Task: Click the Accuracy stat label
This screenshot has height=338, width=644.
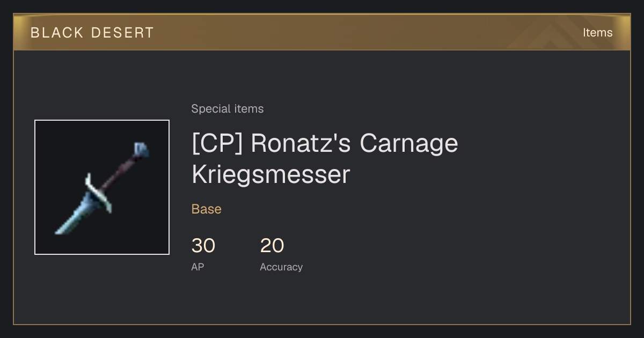Action: 281,267
